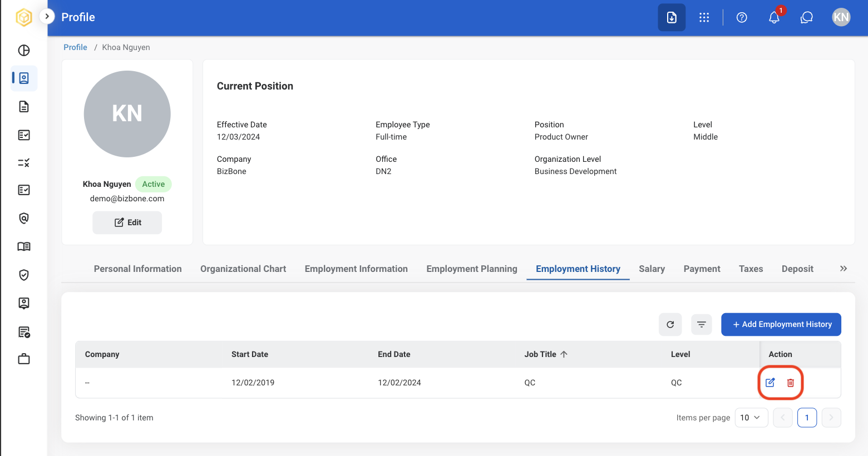The image size is (868, 456).
Task: Open the notifications bell
Action: [x=774, y=18]
